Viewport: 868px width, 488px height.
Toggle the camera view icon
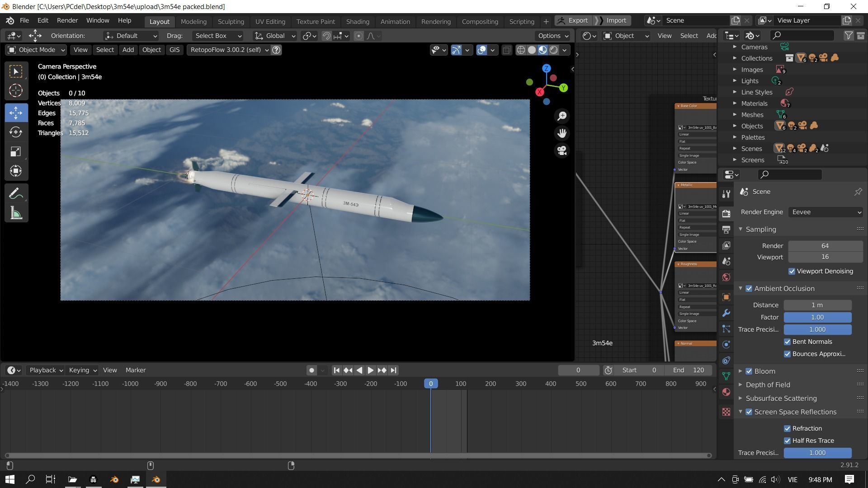[562, 150]
